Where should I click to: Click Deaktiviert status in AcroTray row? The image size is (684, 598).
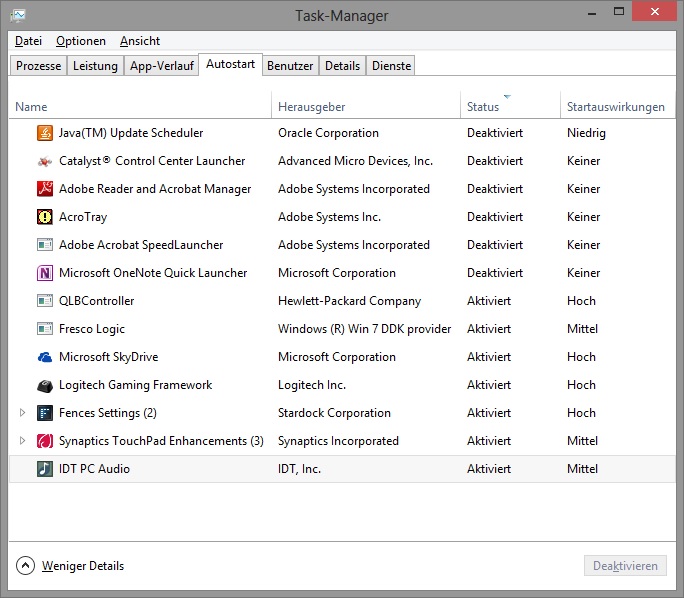coord(495,217)
